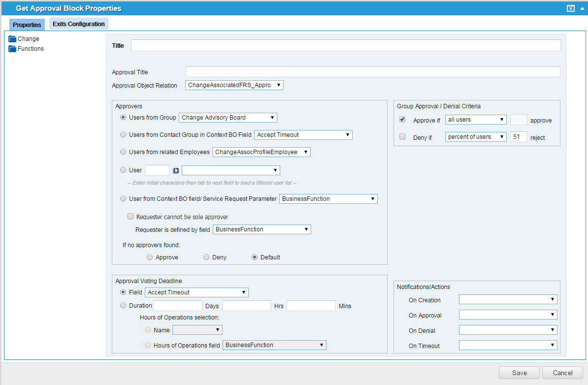Enable the Deny if checkbox
The height and width of the screenshot is (385, 588).
pyautogui.click(x=402, y=136)
